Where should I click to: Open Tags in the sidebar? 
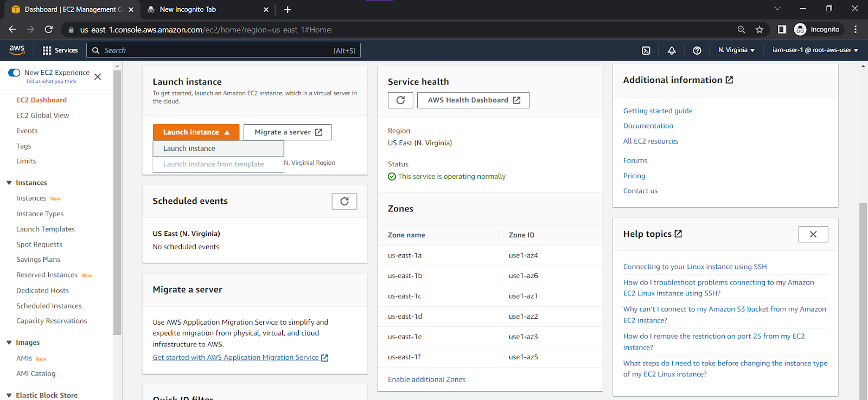coord(24,146)
